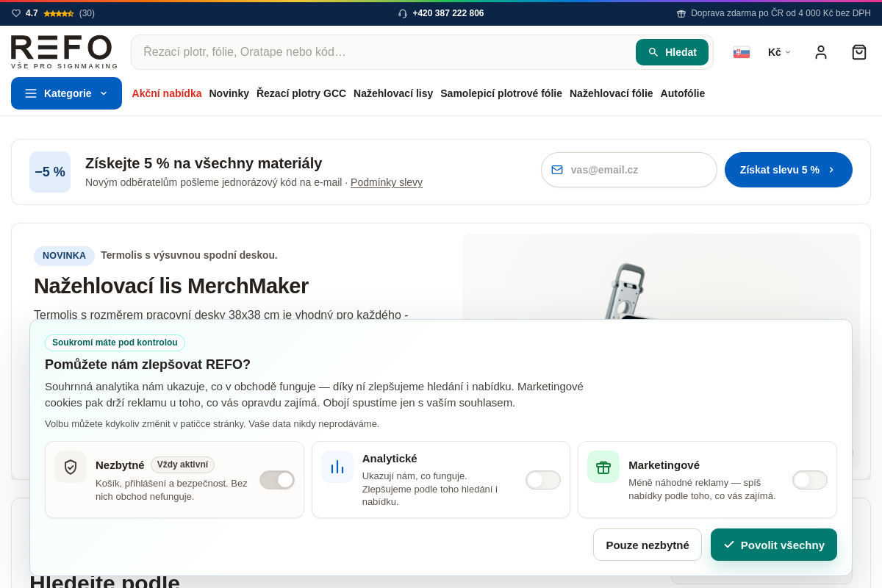Open Nažehlovací lisy menu item
The image size is (882, 588).
pos(393,93)
